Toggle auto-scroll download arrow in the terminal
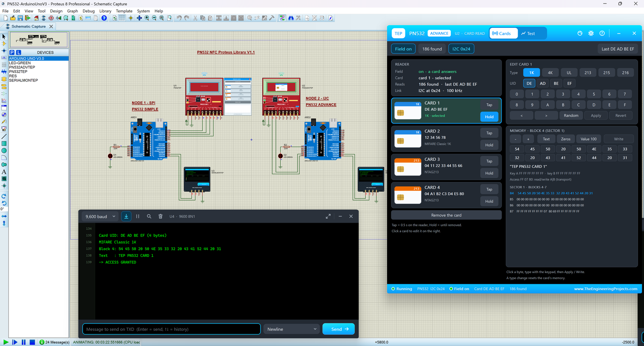Viewport: 644px width, 346px height. click(x=126, y=216)
